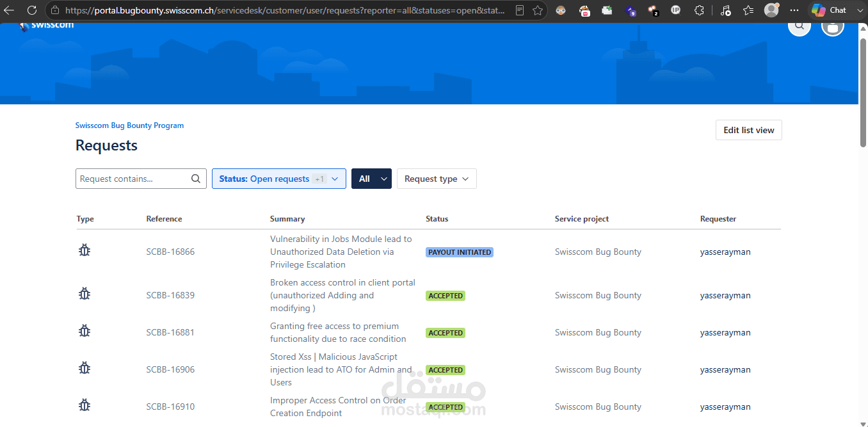
Task: View site info via the address bar lock icon
Action: (x=55, y=10)
